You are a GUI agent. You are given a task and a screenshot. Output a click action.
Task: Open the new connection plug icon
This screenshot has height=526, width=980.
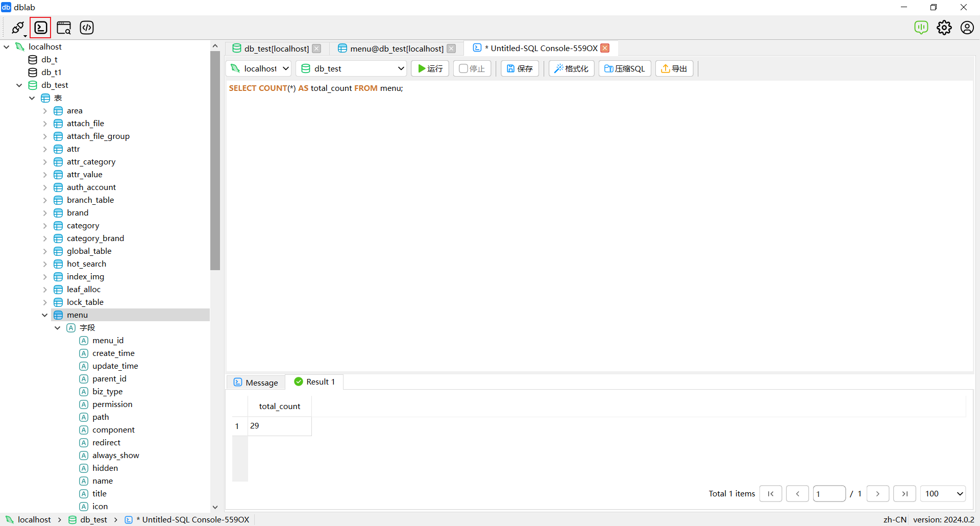click(x=18, y=28)
